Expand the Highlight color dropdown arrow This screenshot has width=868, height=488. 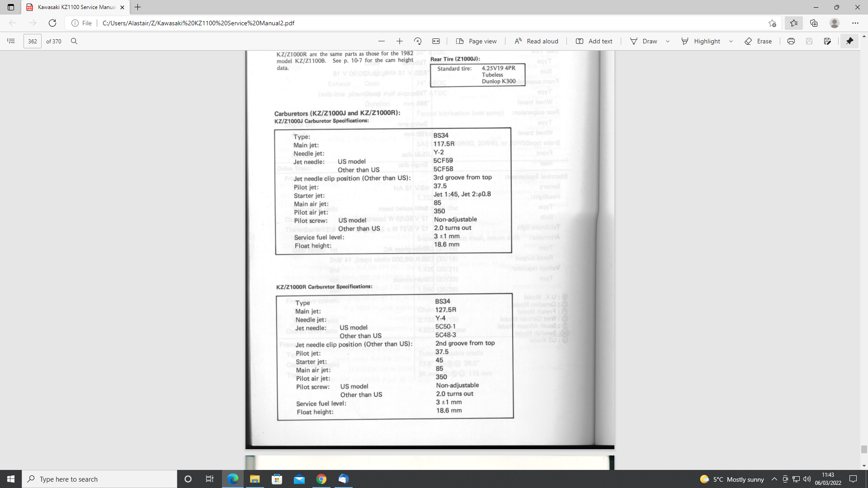pyautogui.click(x=731, y=41)
